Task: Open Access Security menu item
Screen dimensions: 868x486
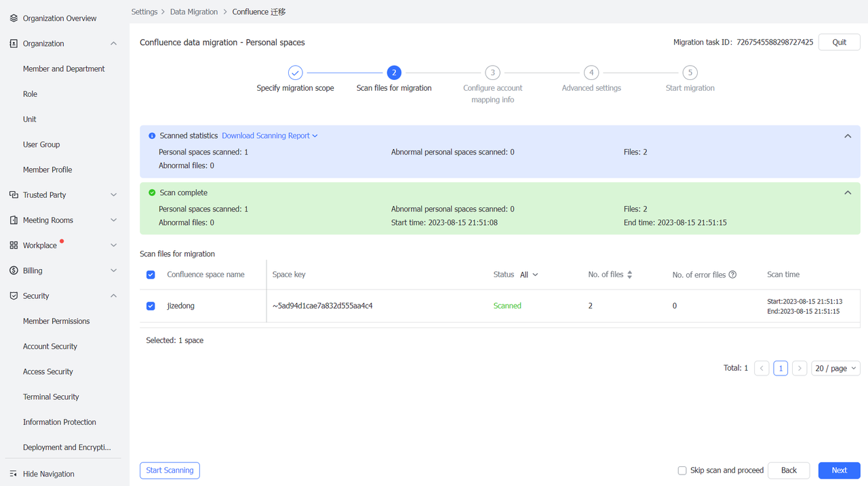Action: 48,371
